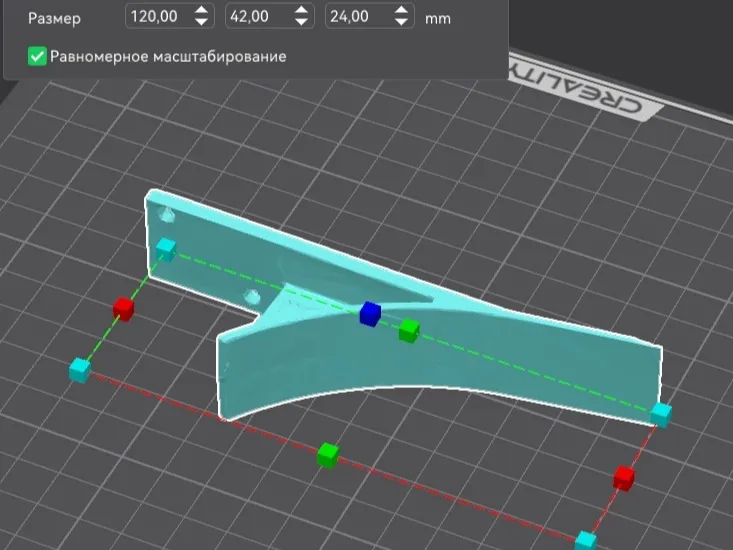Decrease the 24,00 size with down arrow
Viewport: 733px width, 550px height.
401,22
